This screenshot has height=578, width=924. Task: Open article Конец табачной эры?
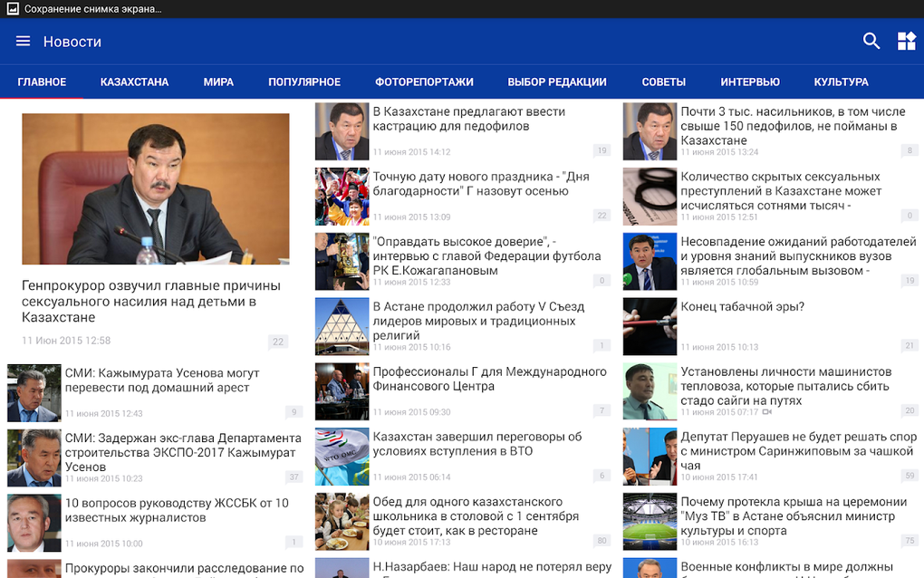743,306
